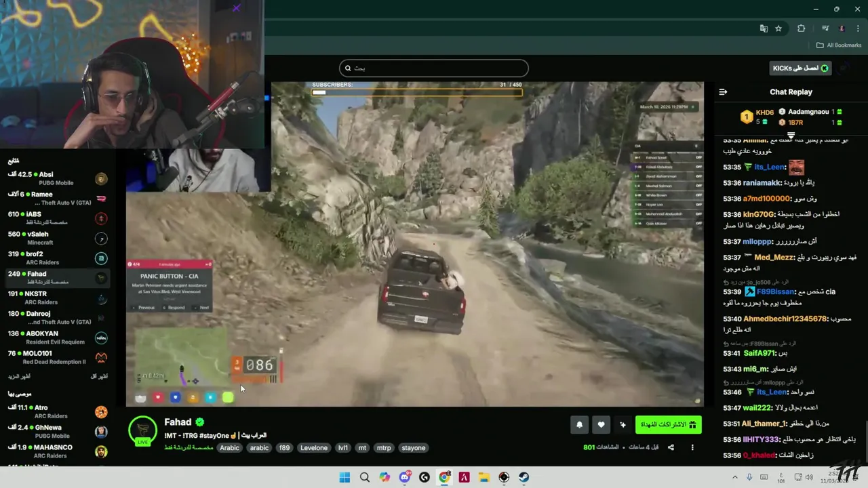Open Steam from the taskbar

pos(524,477)
